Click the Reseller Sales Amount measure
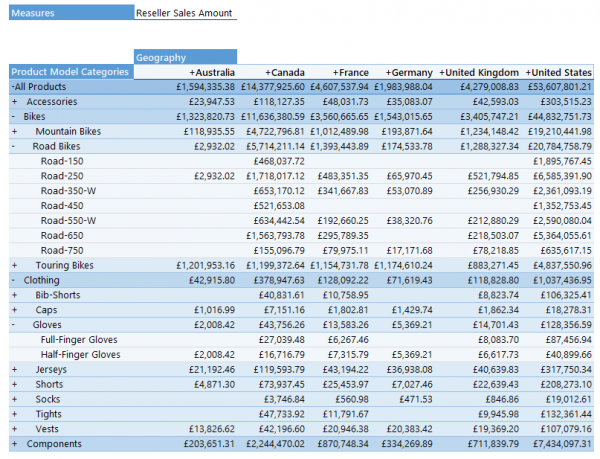 (185, 14)
